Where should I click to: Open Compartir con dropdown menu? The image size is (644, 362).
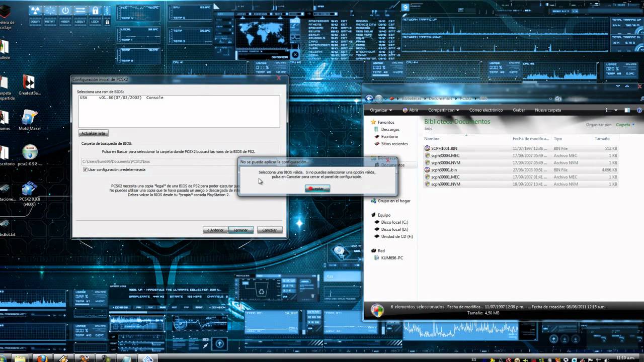(x=443, y=110)
